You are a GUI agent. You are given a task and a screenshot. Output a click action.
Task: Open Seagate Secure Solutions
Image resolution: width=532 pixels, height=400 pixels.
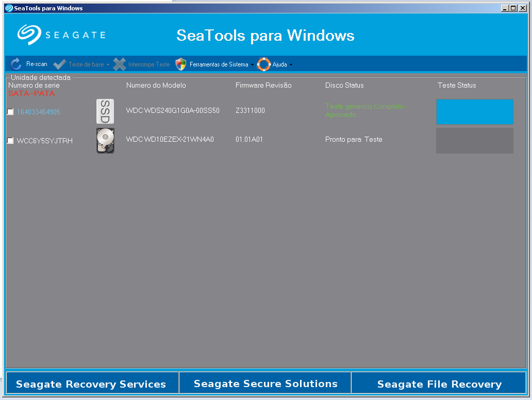pyautogui.click(x=265, y=383)
